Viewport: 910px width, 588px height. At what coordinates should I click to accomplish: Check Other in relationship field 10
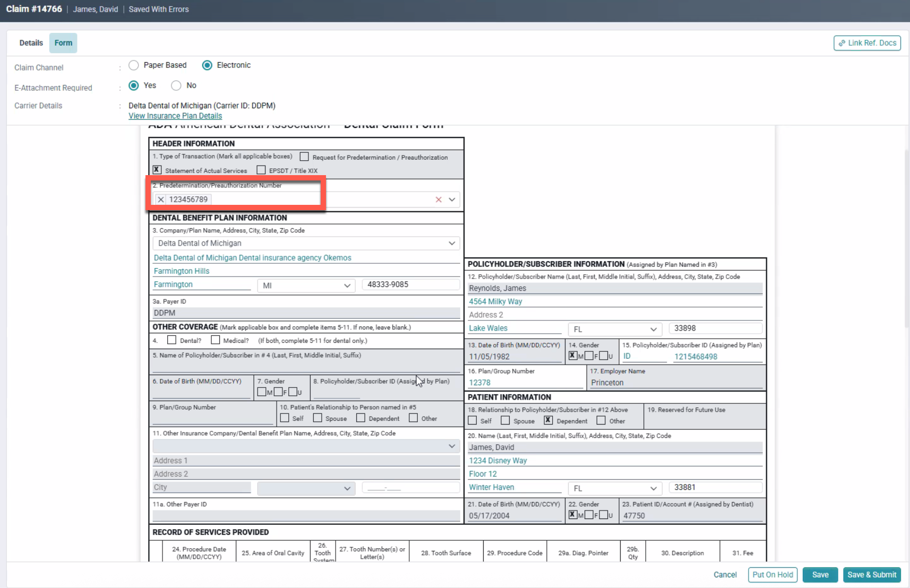tap(413, 418)
